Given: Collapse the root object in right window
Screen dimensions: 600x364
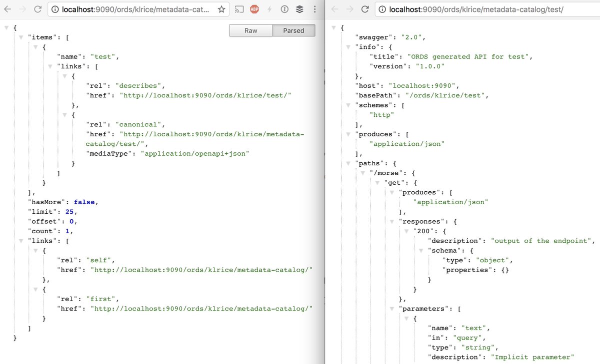Looking at the screenshot, I should (333, 28).
